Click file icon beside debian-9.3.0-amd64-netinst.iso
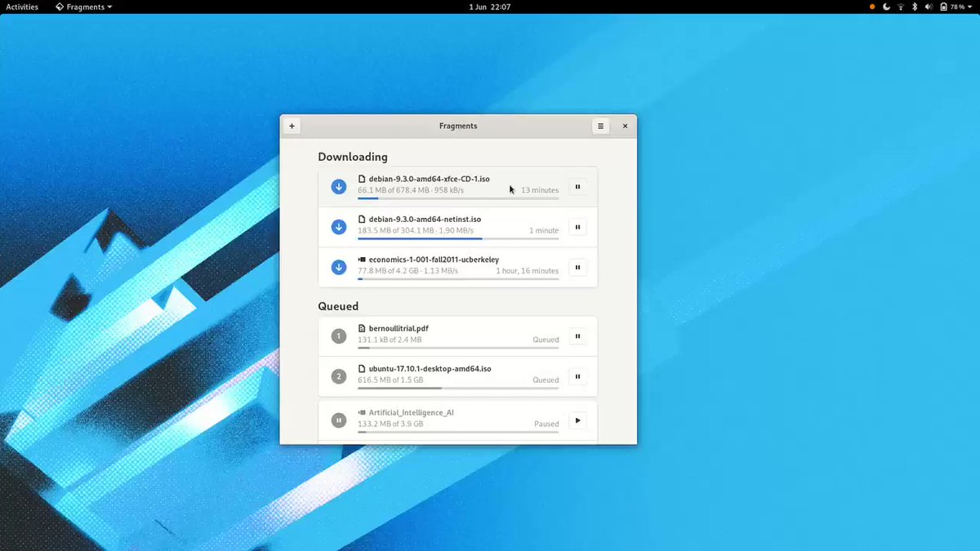 pos(362,219)
